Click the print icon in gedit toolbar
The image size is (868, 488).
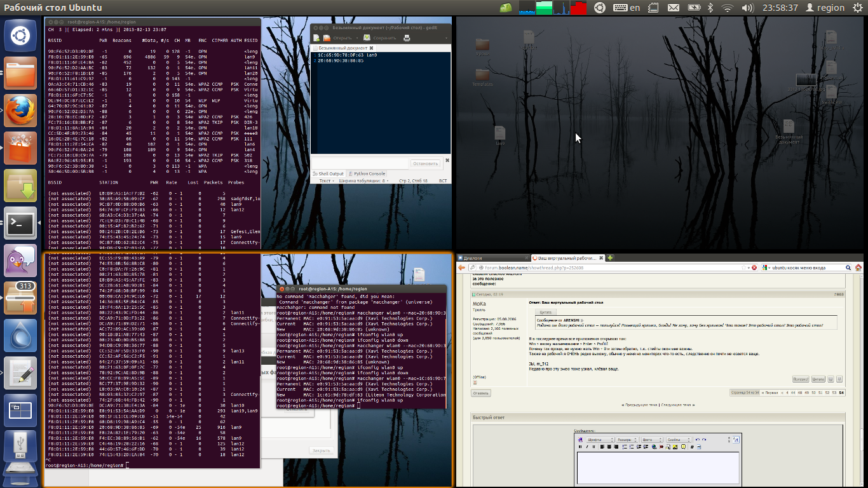407,38
